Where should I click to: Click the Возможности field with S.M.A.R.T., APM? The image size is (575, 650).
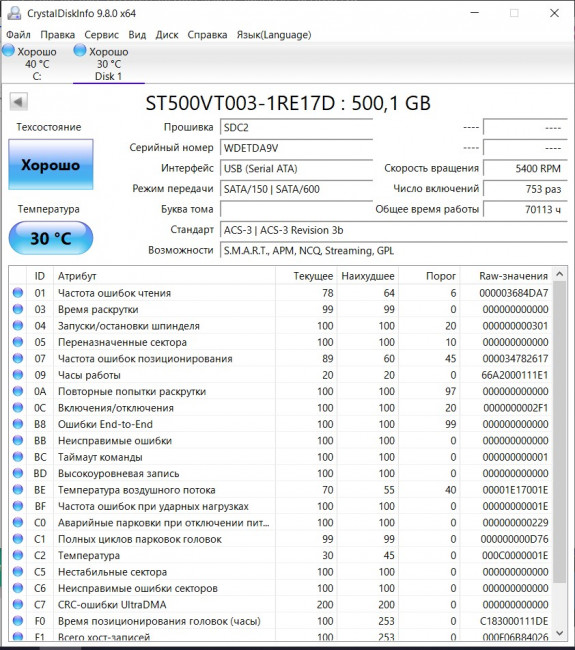point(393,250)
